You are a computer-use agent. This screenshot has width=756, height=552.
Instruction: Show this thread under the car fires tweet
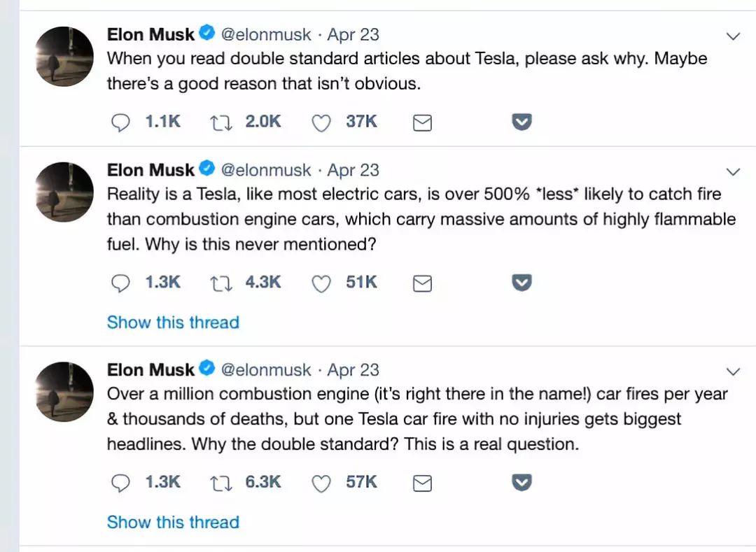(x=173, y=522)
